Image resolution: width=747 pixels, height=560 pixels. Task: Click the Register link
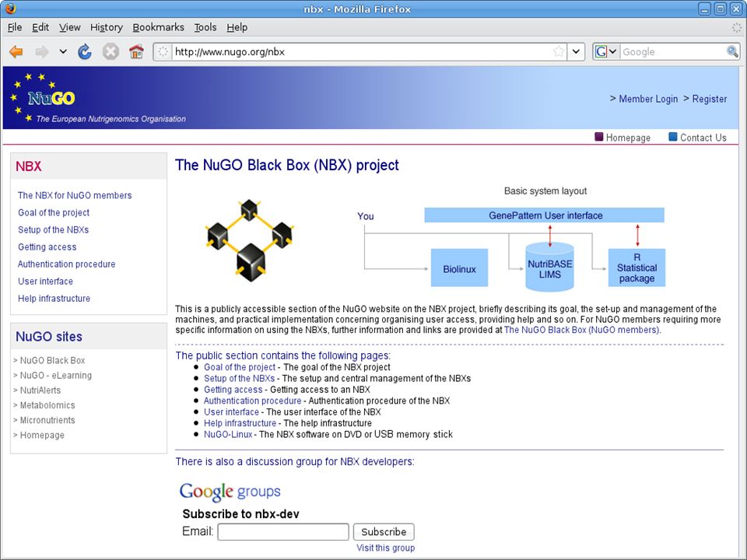tap(710, 99)
